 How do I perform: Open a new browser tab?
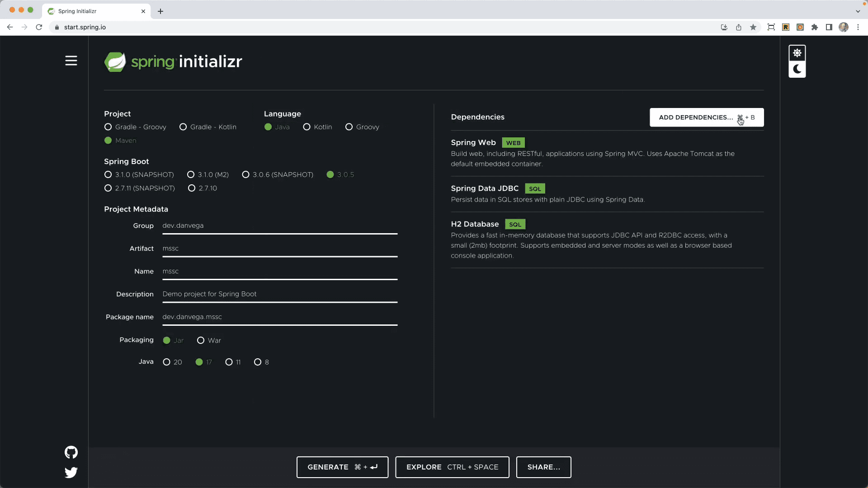(x=160, y=11)
